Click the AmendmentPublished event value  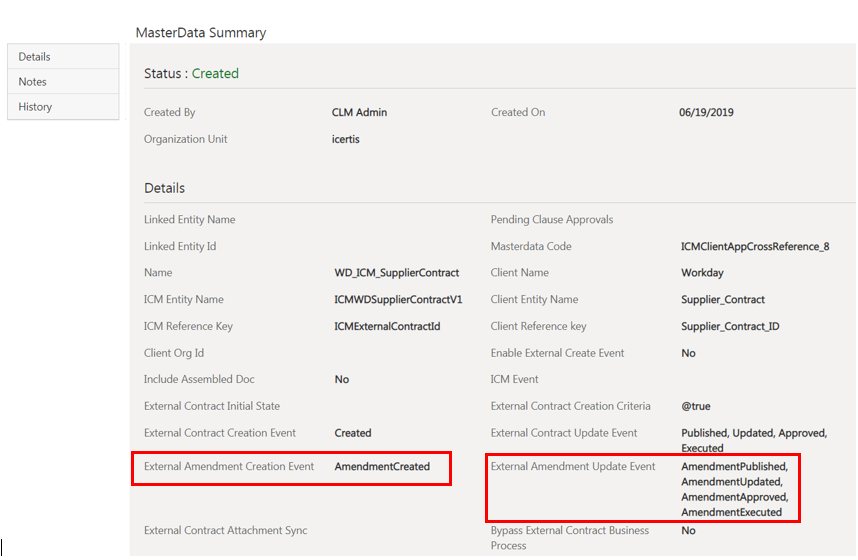point(734,466)
